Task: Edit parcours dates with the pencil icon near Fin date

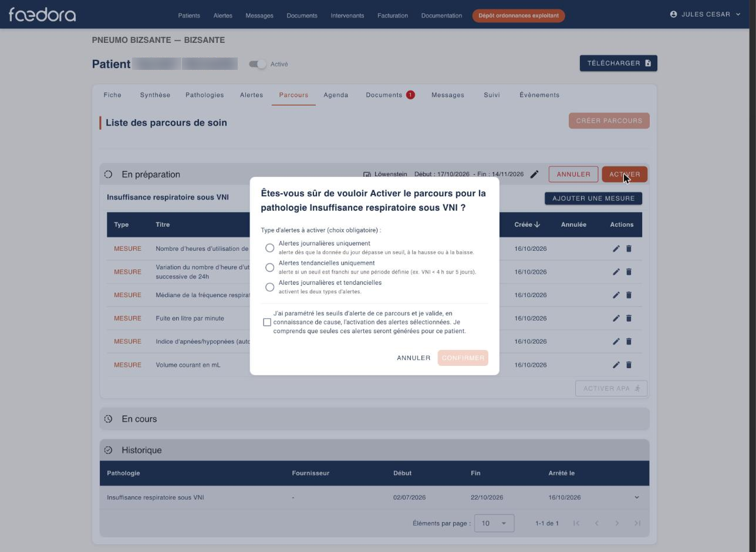Action: pyautogui.click(x=534, y=174)
